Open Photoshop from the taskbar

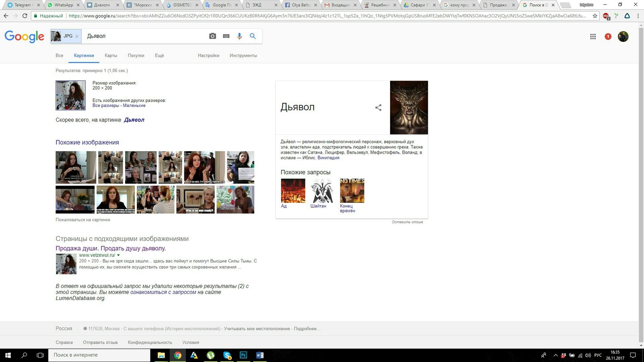[x=244, y=355]
